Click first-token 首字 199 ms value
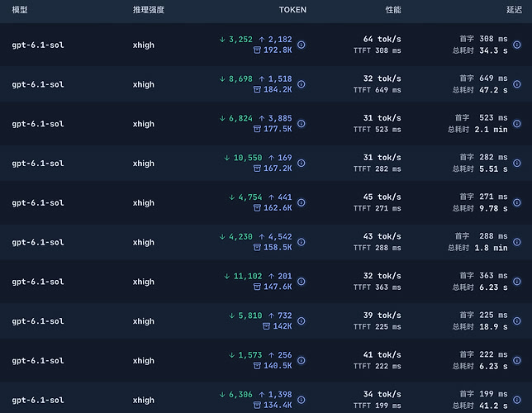This screenshot has width=532, height=413. tap(483, 394)
